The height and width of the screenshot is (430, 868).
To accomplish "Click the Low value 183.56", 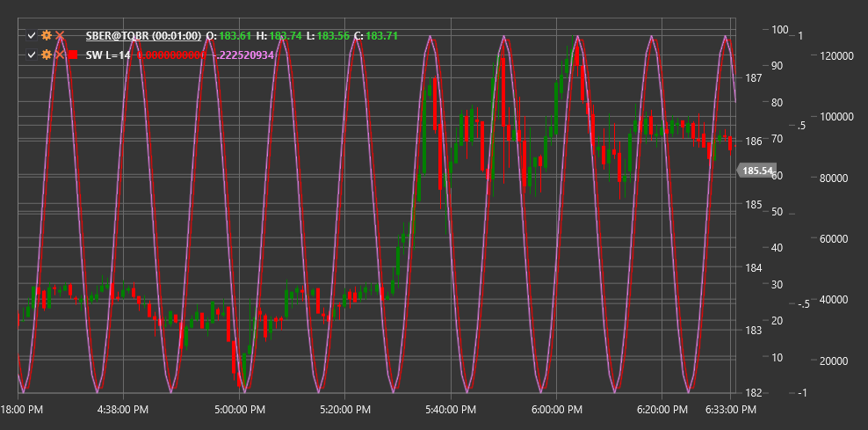I will [333, 36].
